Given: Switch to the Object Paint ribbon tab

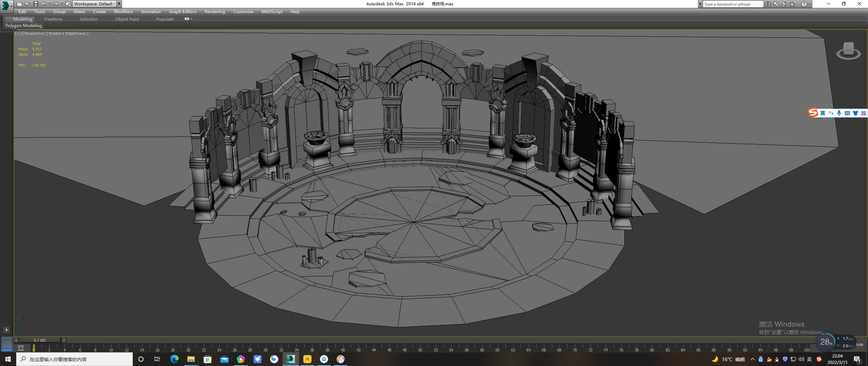Looking at the screenshot, I should pyautogui.click(x=127, y=19).
